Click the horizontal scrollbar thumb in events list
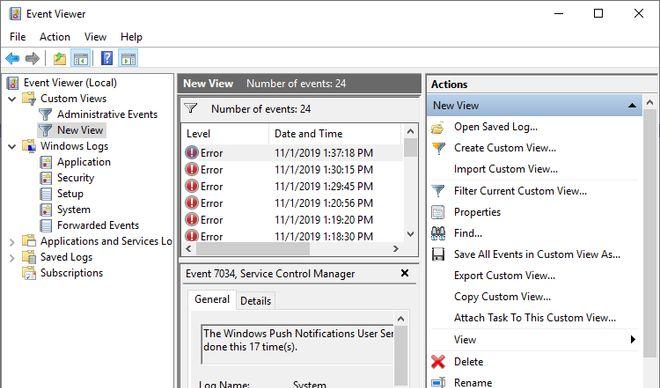 click(253, 249)
